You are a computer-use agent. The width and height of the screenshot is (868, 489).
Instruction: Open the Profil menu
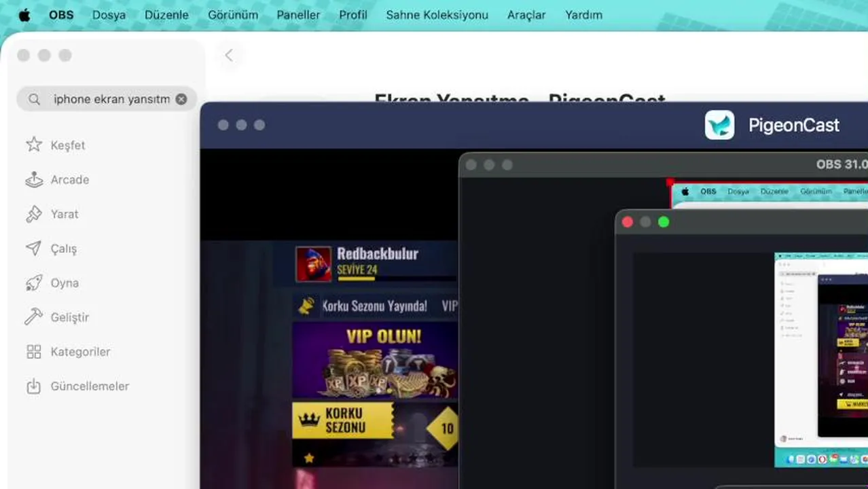coord(353,15)
